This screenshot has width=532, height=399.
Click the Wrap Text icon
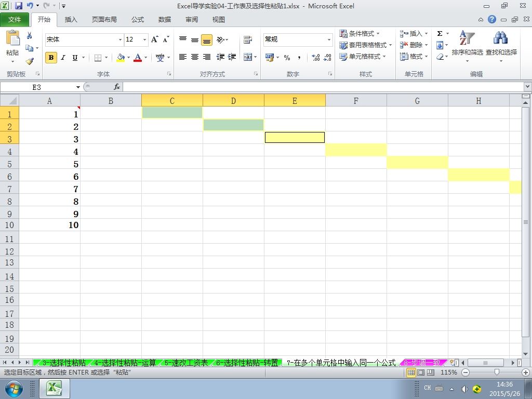[x=248, y=39]
